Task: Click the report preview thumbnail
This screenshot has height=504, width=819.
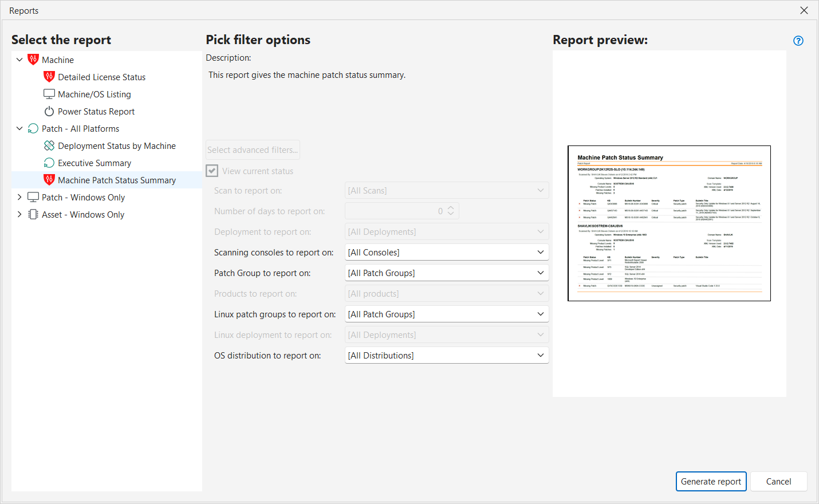Action: 669,223
